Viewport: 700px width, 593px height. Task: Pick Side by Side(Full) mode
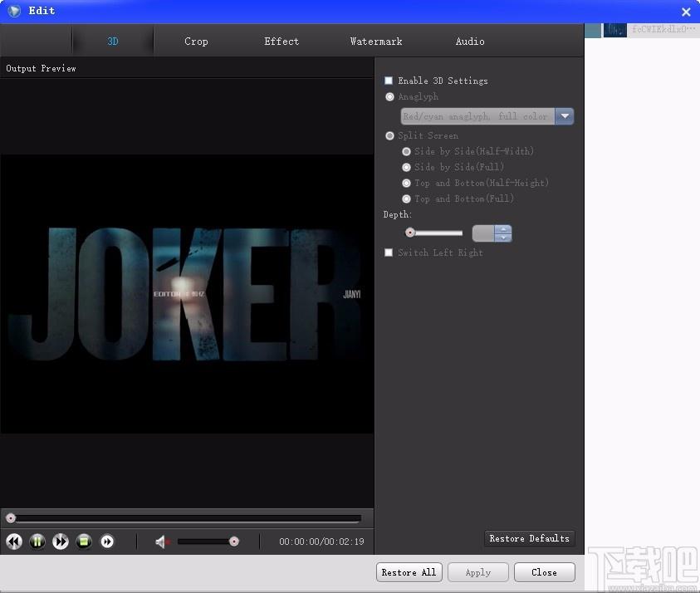(406, 167)
